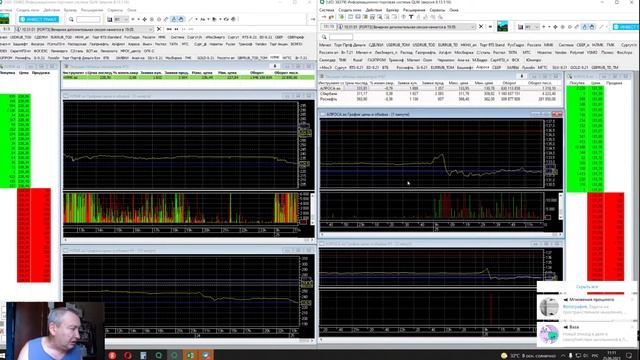Switch to СДЕЛКИ tab in right window
640x360 pixels.
pyautogui.click(x=376, y=44)
